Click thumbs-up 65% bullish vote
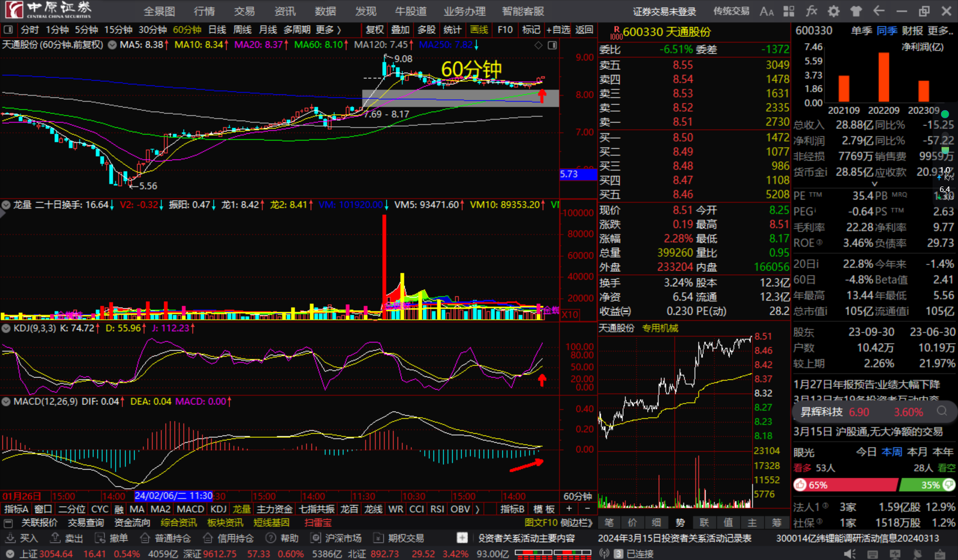This screenshot has width=958, height=560. coord(845,485)
